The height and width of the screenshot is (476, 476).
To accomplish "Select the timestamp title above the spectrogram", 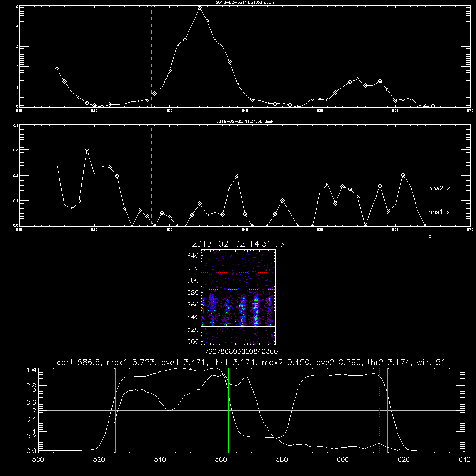I will tap(238, 244).
